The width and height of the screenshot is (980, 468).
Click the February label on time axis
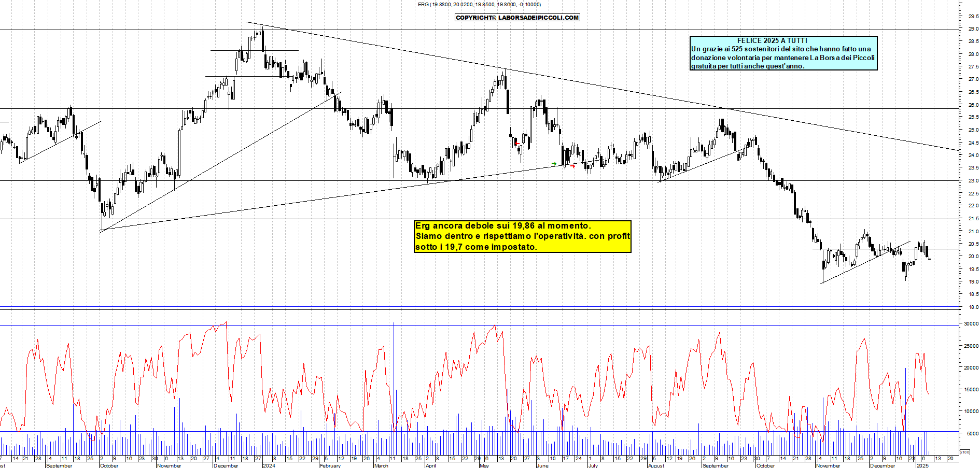[330, 465]
